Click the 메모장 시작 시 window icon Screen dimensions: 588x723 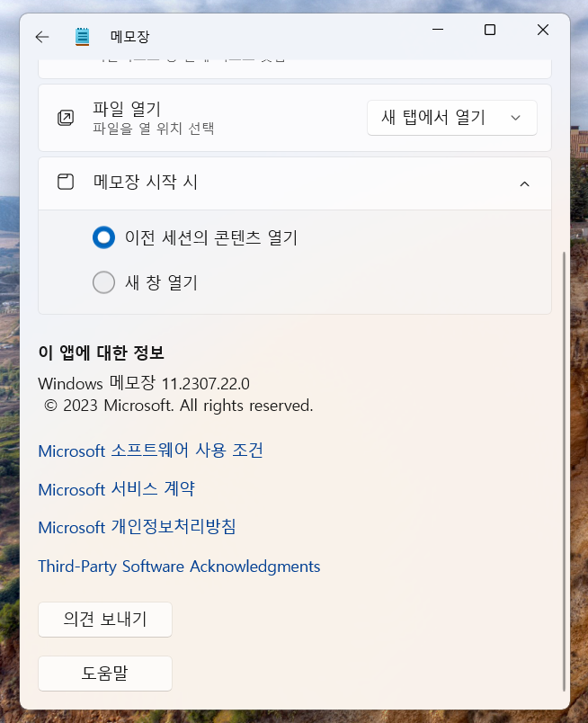point(66,182)
